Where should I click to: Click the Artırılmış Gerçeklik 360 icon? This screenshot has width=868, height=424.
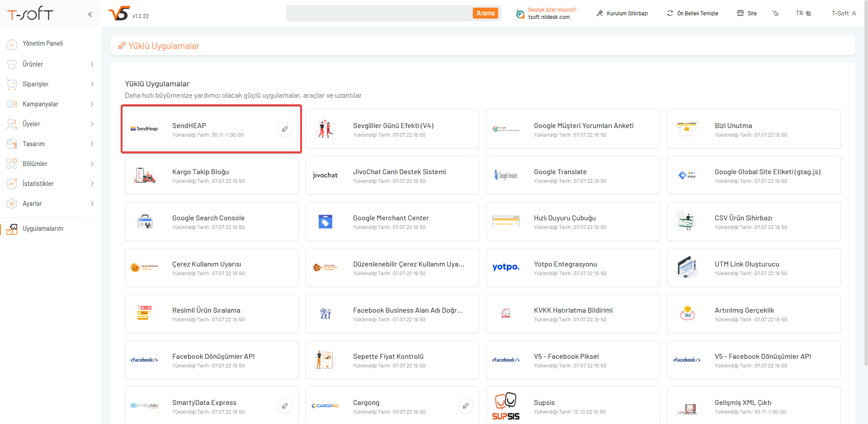coord(687,313)
